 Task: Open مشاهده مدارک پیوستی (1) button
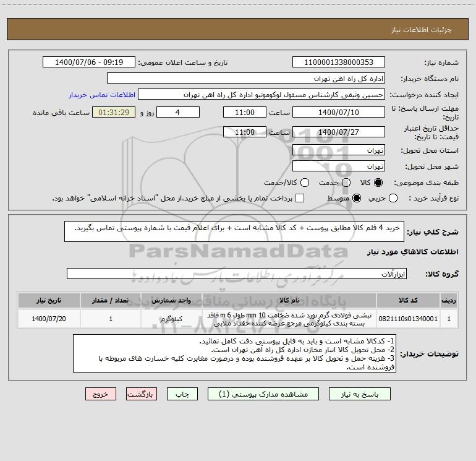click(263, 394)
